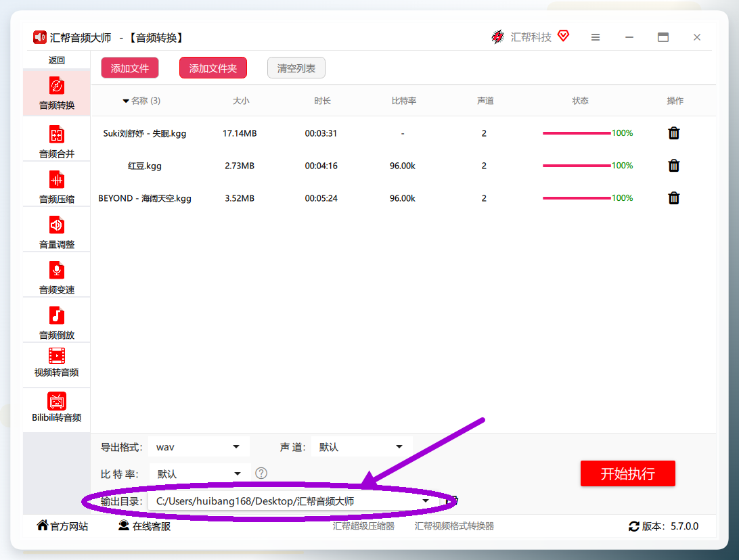Click the 汇帮音频大师 app logo
Viewport: 739px width, 560px height.
[x=39, y=37]
